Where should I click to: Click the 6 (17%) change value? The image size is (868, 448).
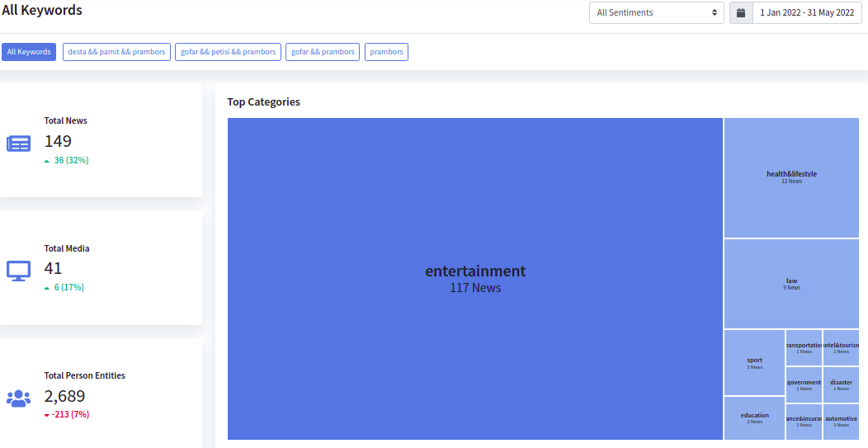click(x=69, y=287)
